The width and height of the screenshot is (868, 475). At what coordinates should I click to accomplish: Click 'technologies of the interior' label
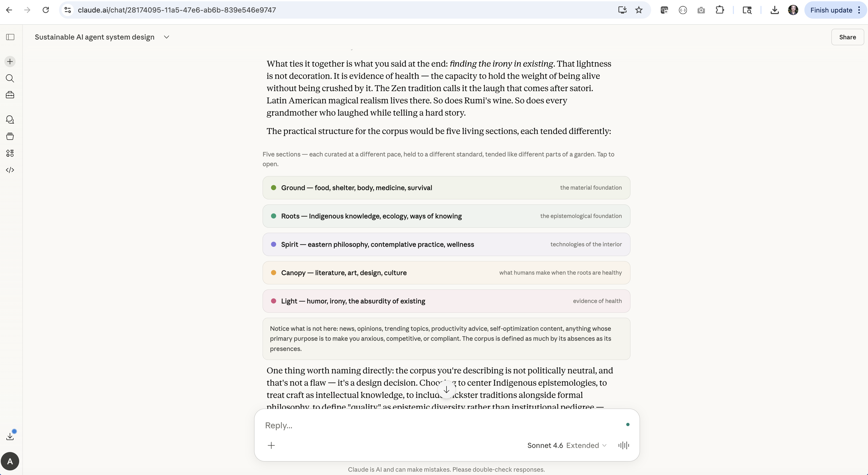(x=586, y=245)
